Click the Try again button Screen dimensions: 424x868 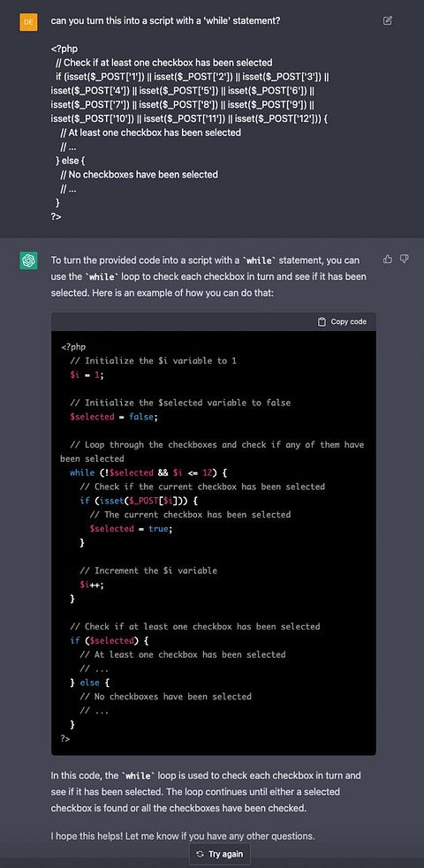[x=220, y=854]
